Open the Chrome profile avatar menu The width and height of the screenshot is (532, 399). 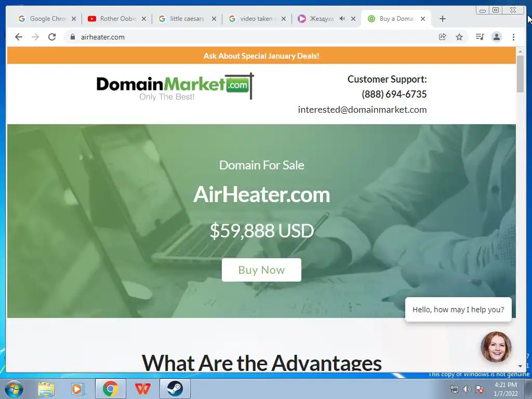(496, 37)
